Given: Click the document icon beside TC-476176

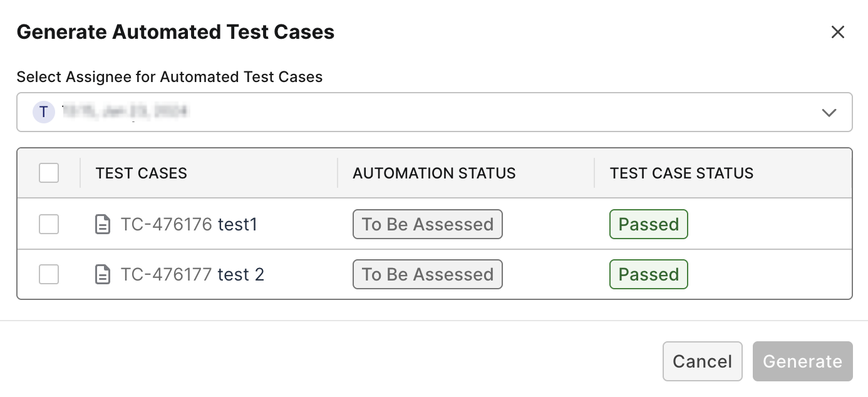Looking at the screenshot, I should point(102,224).
